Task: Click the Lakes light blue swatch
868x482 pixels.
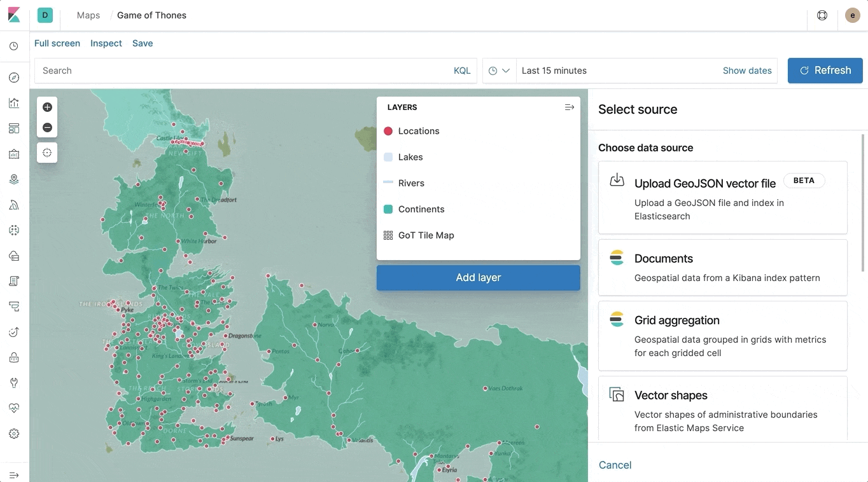Action: pyautogui.click(x=388, y=157)
